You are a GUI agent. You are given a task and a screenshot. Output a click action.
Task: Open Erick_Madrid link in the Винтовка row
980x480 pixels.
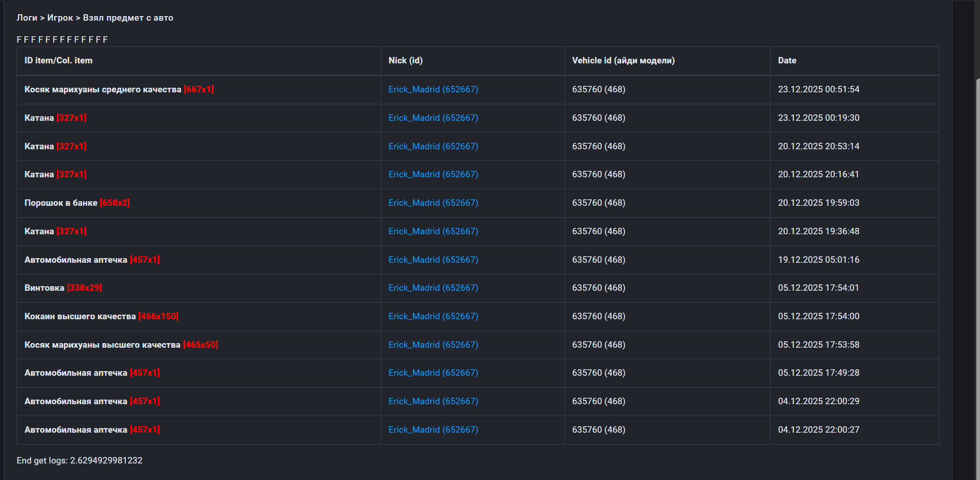click(x=433, y=288)
